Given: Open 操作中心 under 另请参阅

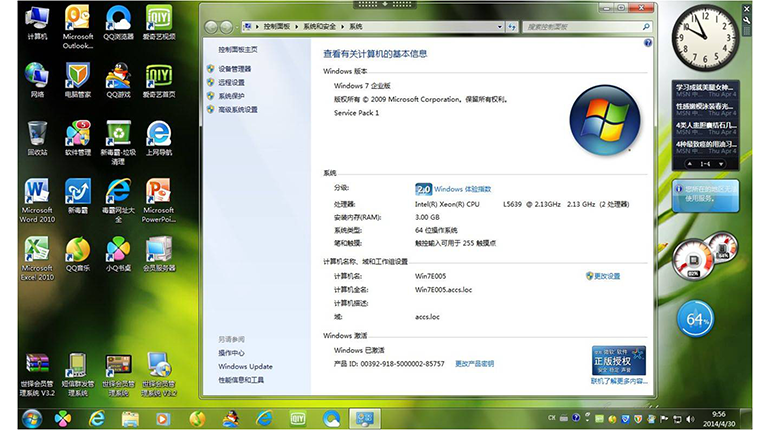Looking at the screenshot, I should pyautogui.click(x=231, y=353).
